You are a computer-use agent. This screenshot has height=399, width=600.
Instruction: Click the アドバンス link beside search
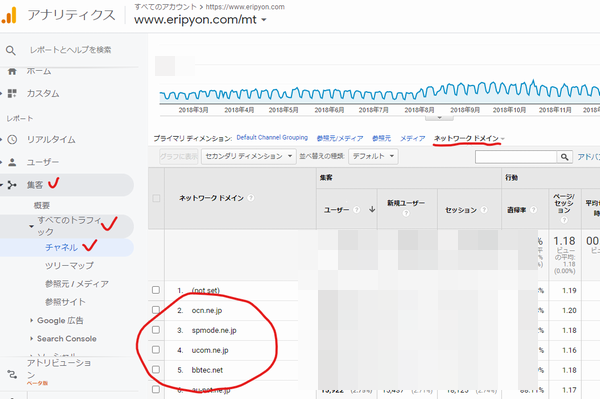[589, 157]
